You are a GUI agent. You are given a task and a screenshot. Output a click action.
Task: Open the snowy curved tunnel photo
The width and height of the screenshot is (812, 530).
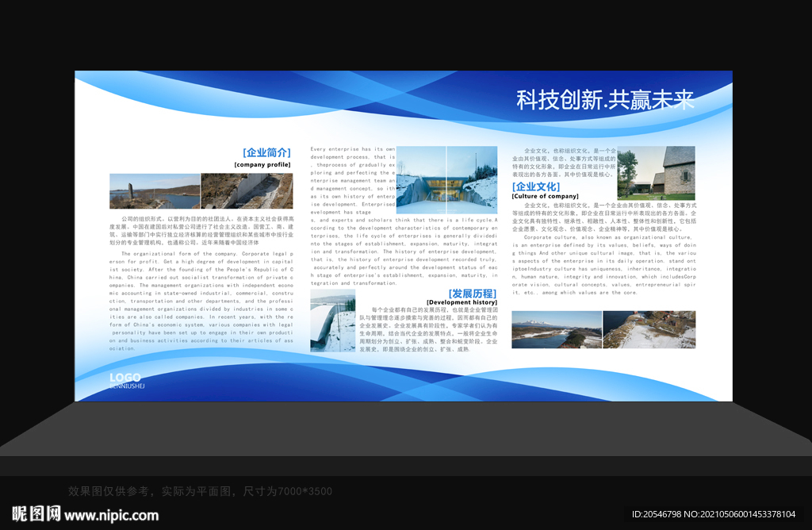333,321
